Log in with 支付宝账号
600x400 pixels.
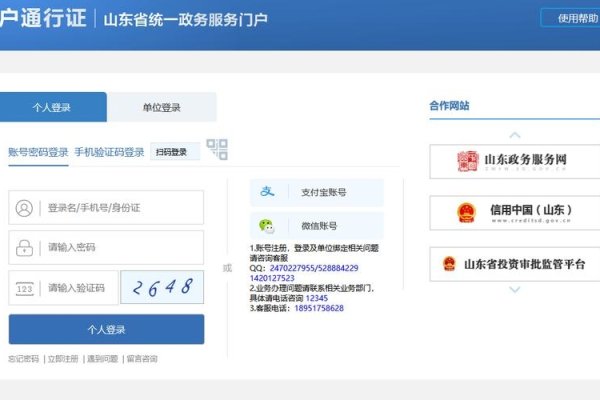pos(317,192)
